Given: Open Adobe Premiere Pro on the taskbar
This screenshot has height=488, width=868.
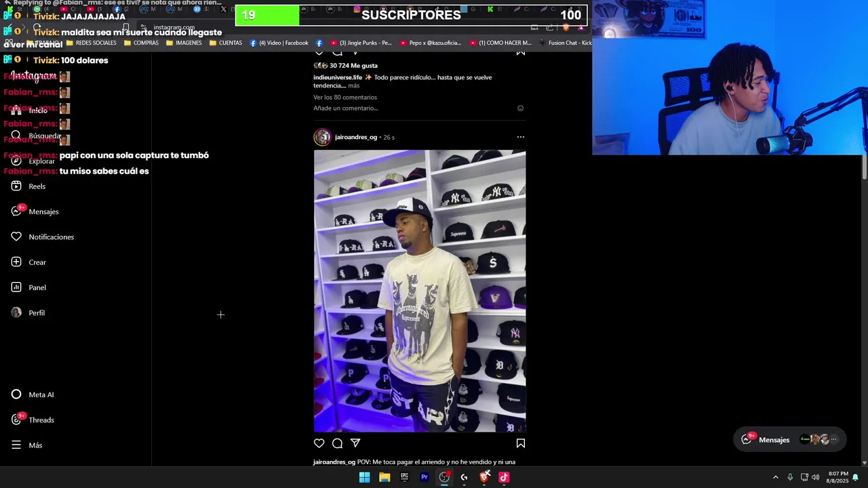Looking at the screenshot, I should [425, 477].
